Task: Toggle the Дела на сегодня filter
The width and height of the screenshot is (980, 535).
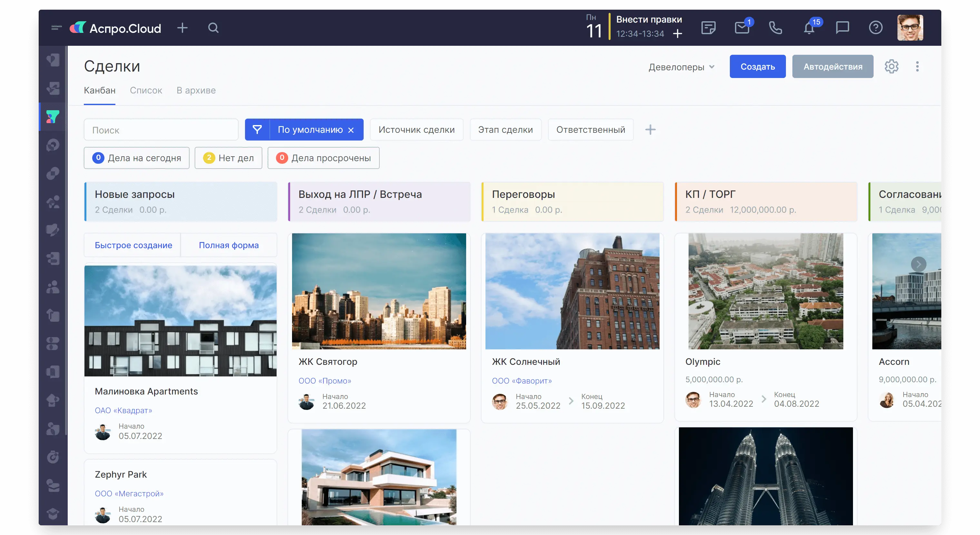Action: point(137,158)
